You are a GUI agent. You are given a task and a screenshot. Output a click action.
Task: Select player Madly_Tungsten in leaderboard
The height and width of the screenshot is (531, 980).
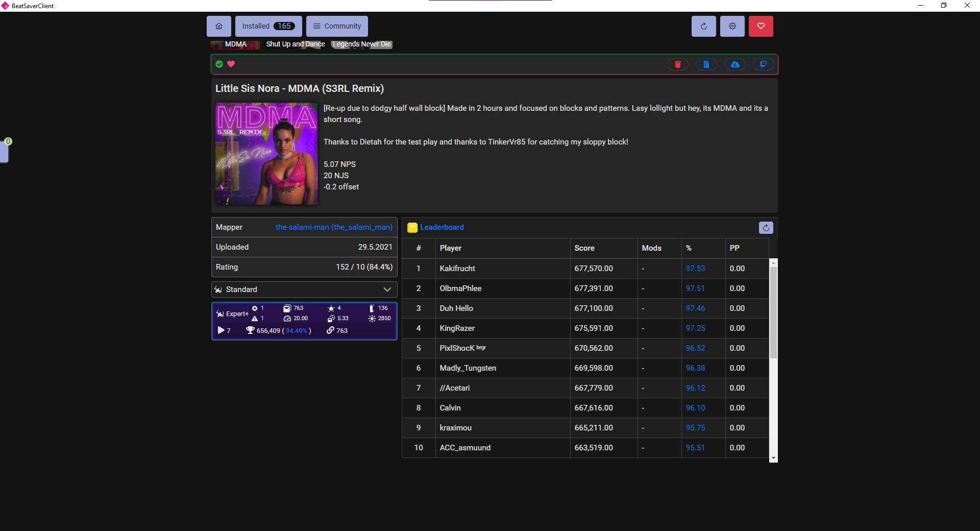coord(468,368)
